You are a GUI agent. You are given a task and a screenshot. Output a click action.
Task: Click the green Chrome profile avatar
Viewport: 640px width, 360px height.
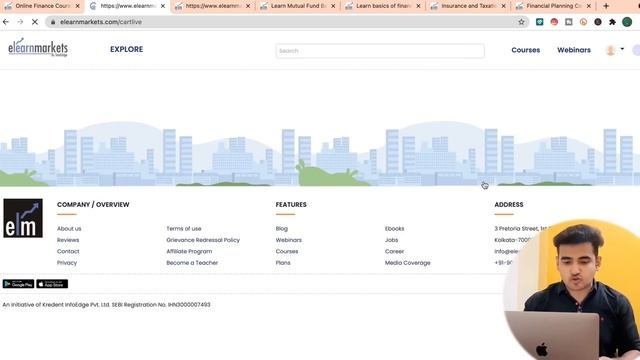627,22
